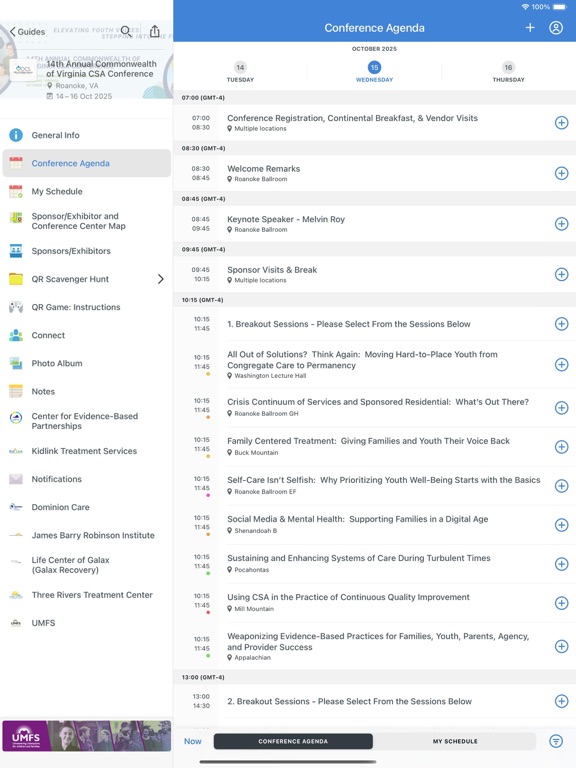Select Tuesday 14 date tab
Screen dimensions: 576x768
(240, 72)
